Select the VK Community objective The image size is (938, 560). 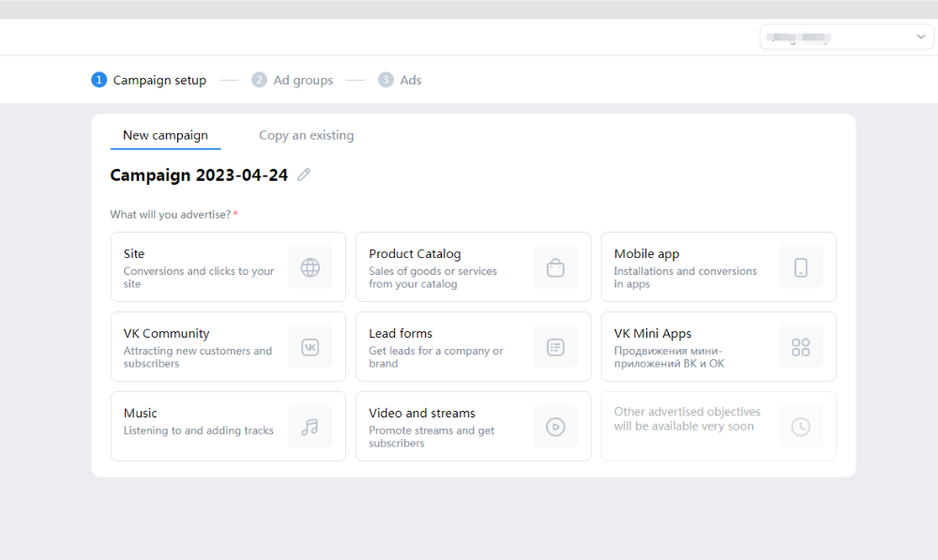coord(228,346)
